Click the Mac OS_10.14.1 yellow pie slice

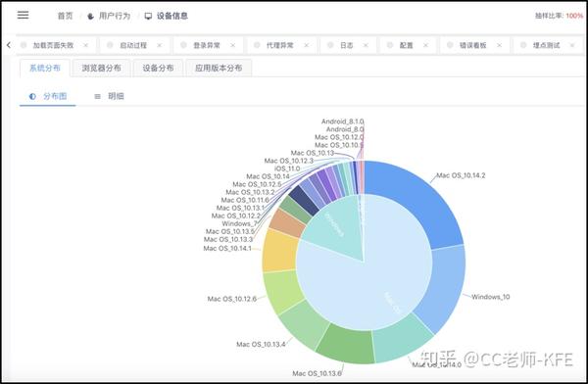tap(278, 251)
